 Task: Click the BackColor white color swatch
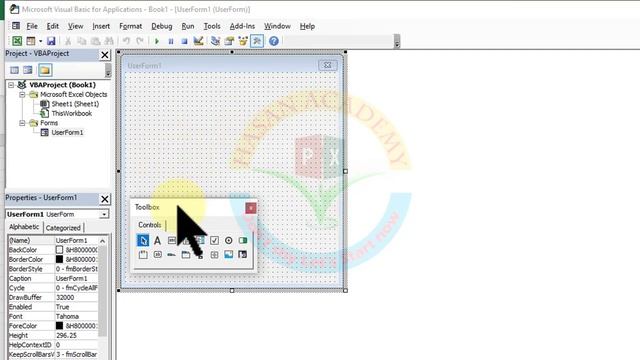[x=60, y=250]
